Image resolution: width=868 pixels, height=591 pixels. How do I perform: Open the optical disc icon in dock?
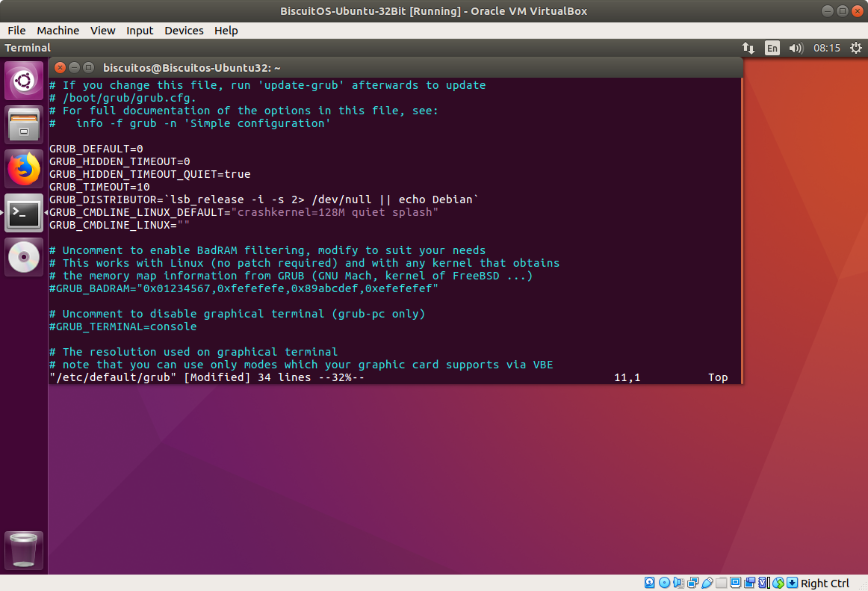coord(24,258)
